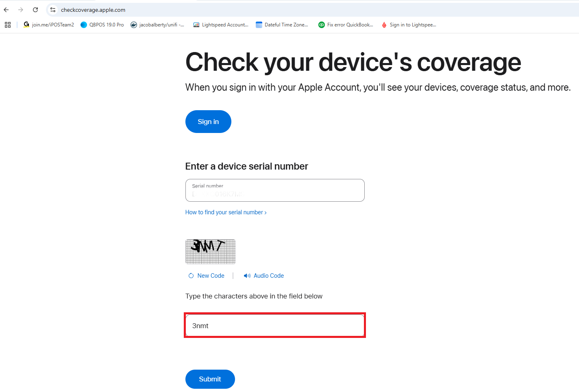Click the captcha text field containing 3nmt
Image resolution: width=579 pixels, height=392 pixels.
[x=275, y=325]
